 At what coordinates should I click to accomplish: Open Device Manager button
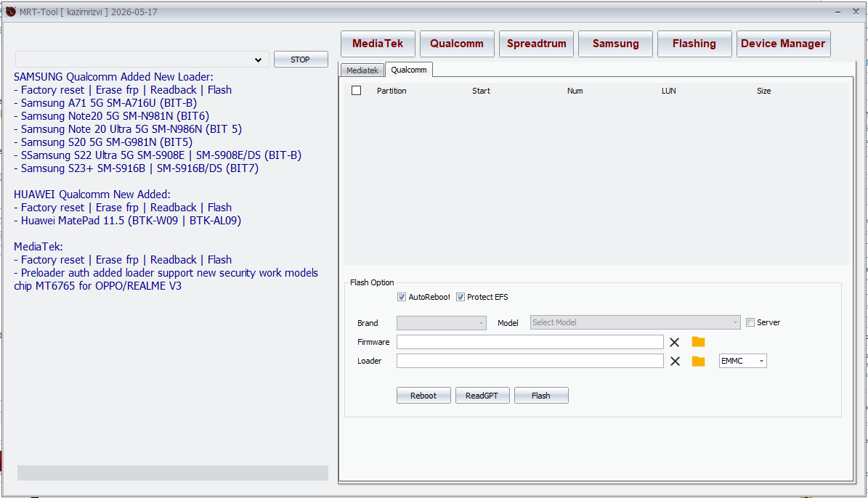[x=783, y=44]
